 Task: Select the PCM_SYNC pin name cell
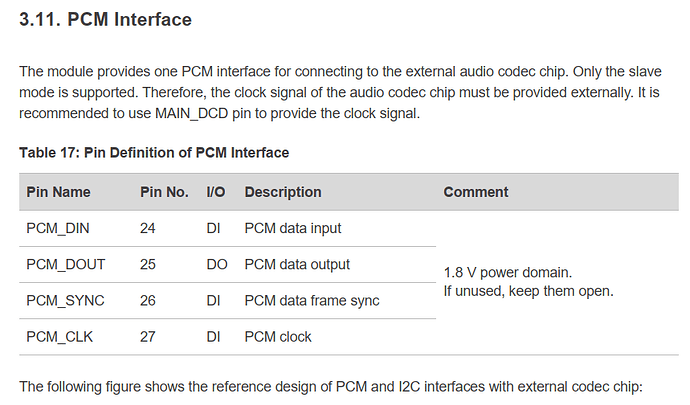[x=65, y=301]
